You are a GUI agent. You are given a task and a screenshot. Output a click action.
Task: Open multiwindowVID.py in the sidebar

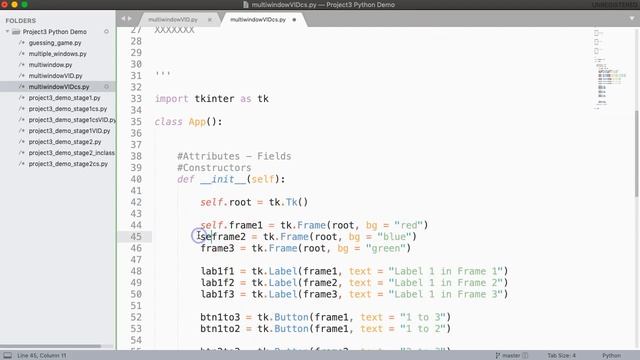[55, 76]
